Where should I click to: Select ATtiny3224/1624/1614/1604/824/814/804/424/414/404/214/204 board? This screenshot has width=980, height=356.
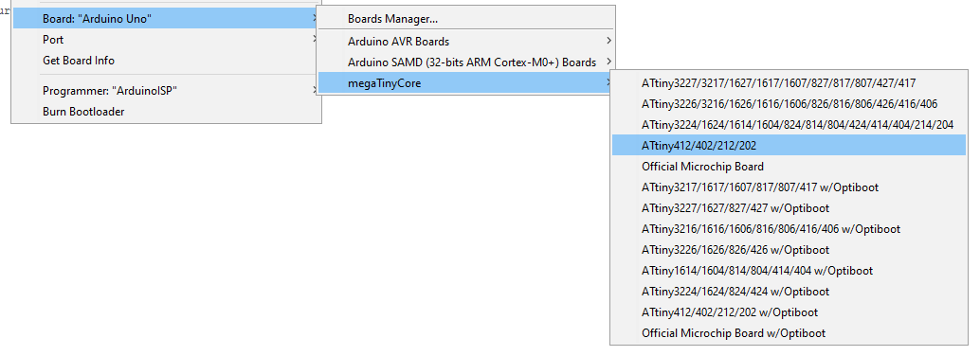click(789, 125)
